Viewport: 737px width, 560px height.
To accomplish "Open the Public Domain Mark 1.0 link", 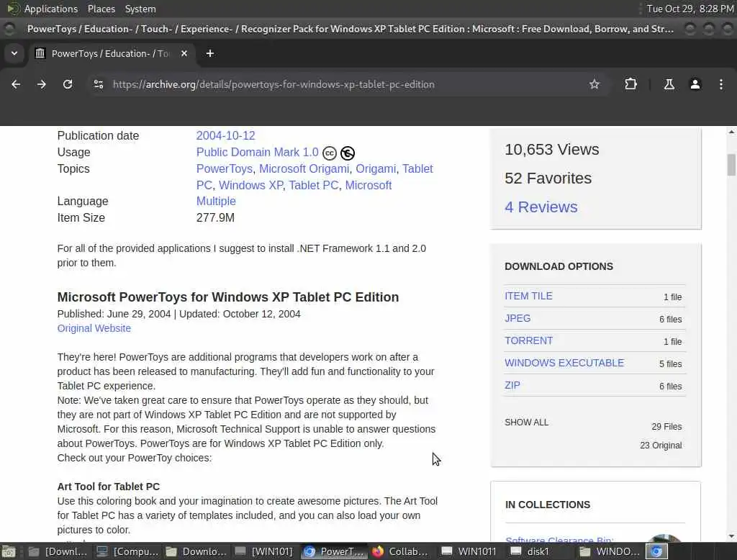I will pyautogui.click(x=257, y=152).
